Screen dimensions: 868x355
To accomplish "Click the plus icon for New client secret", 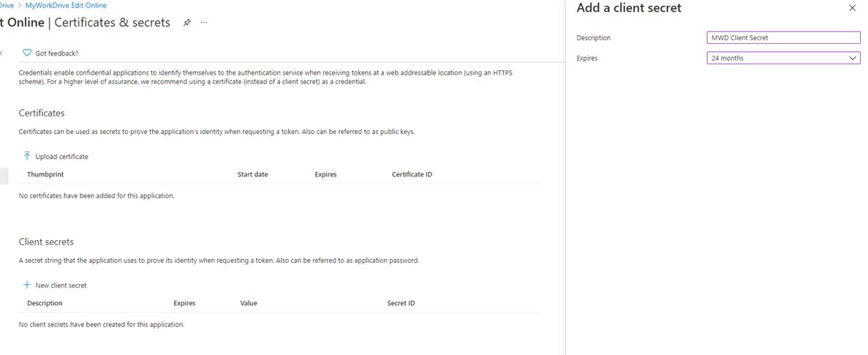I will click(x=27, y=285).
